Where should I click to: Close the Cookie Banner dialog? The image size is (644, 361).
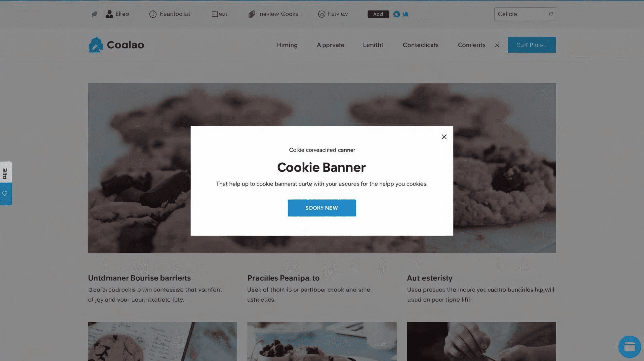(444, 137)
